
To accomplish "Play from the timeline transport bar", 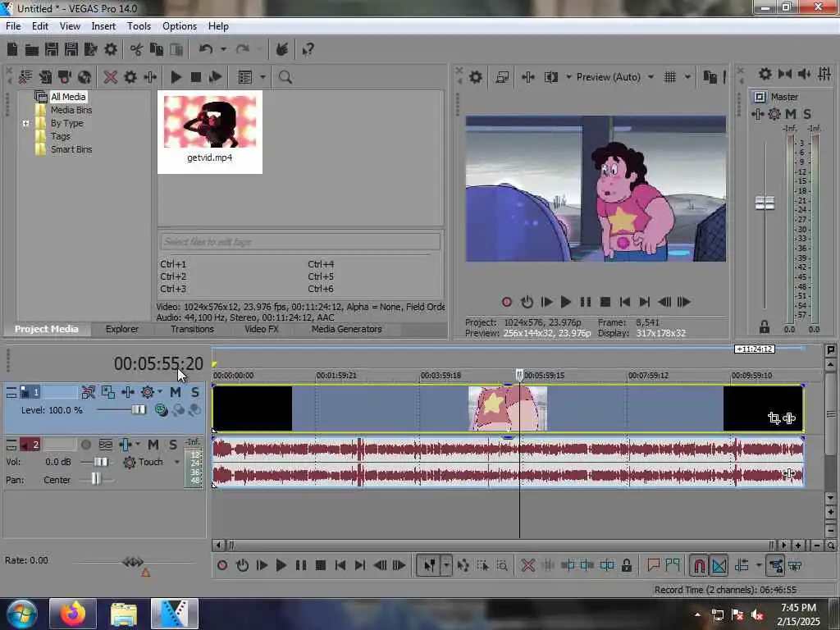I will tap(281, 565).
